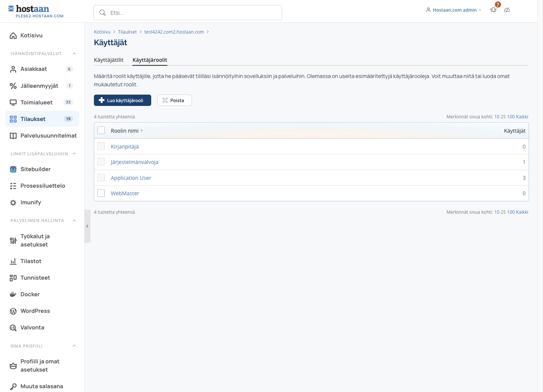Collapse the Oma profiili section

tap(74, 346)
